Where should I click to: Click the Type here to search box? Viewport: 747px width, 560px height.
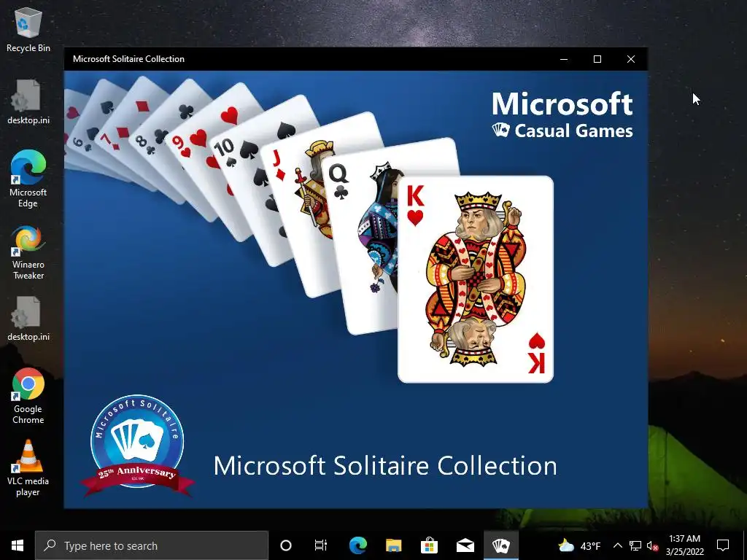pos(152,545)
